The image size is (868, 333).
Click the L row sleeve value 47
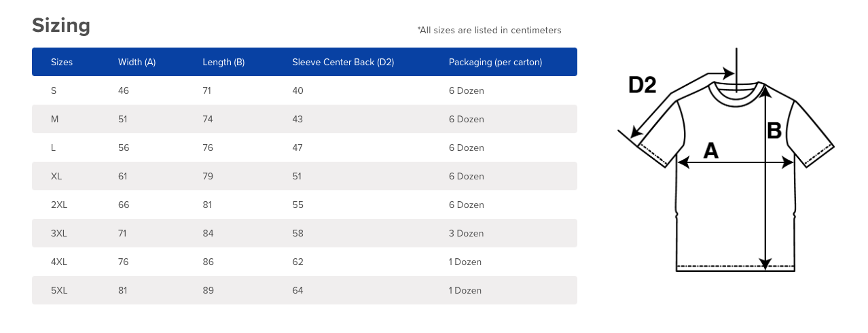(x=297, y=147)
